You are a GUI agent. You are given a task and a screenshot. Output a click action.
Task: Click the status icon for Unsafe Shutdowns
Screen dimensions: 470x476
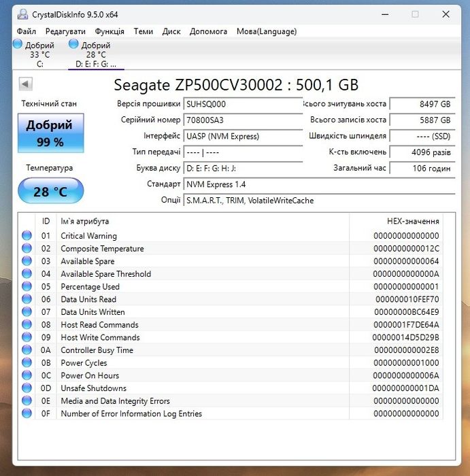pyautogui.click(x=27, y=388)
